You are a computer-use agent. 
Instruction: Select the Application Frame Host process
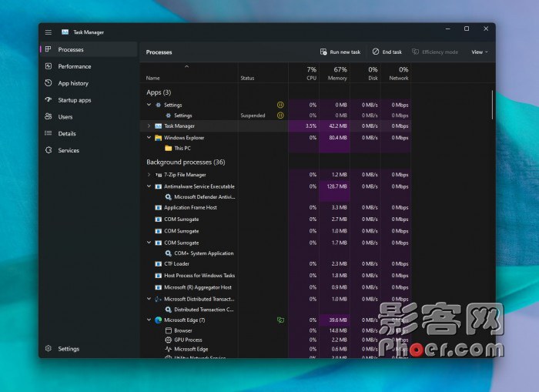276,208
